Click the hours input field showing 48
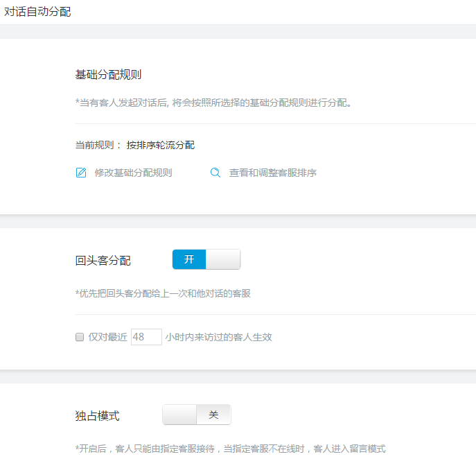 pos(146,337)
